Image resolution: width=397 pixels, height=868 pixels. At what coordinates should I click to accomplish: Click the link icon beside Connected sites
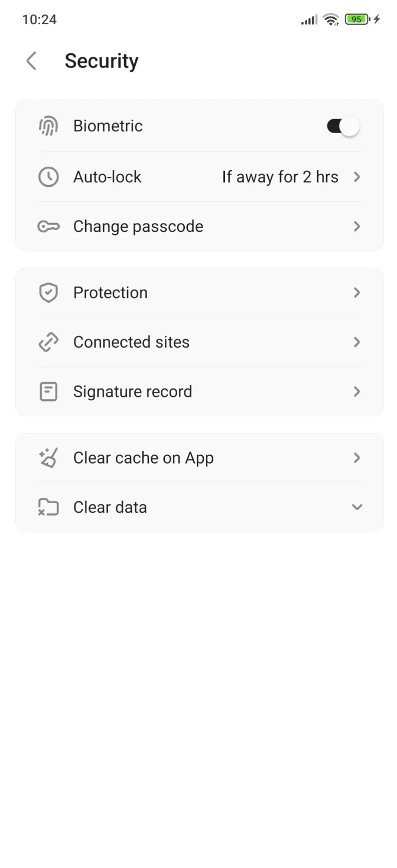48,342
